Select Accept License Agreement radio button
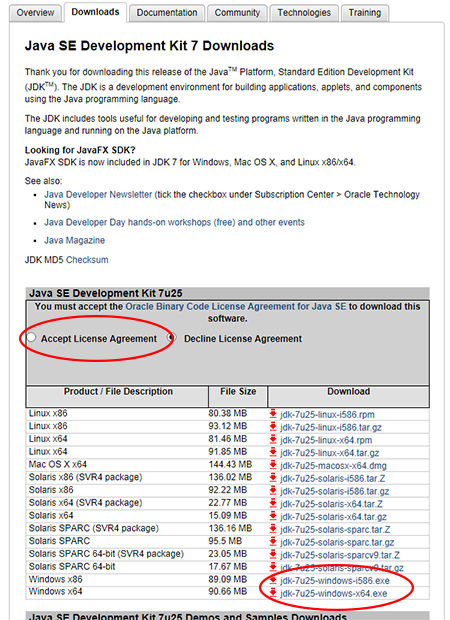 coord(31,338)
